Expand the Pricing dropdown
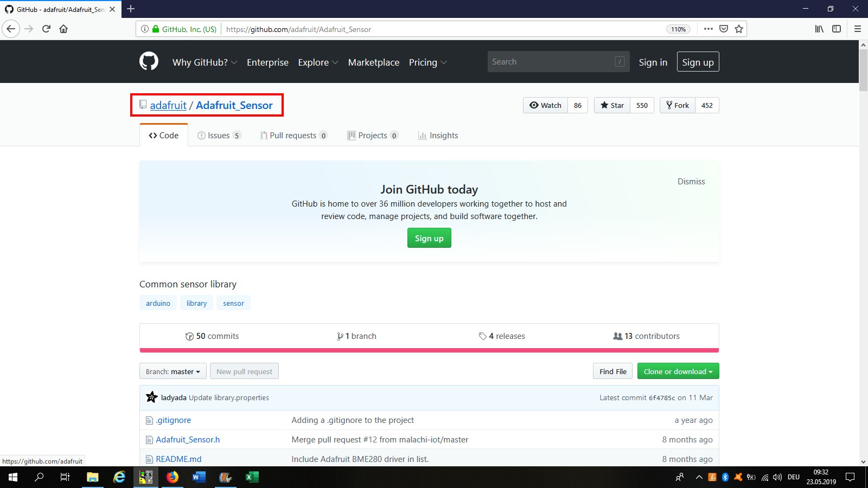The width and height of the screenshot is (868, 488). (427, 62)
